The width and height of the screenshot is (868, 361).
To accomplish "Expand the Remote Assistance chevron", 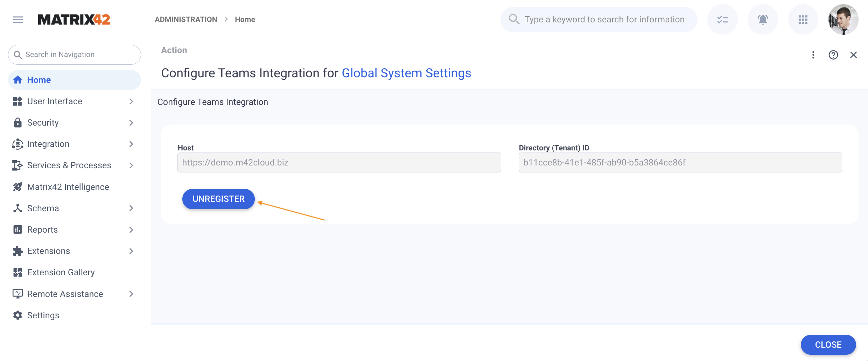I will point(131,294).
